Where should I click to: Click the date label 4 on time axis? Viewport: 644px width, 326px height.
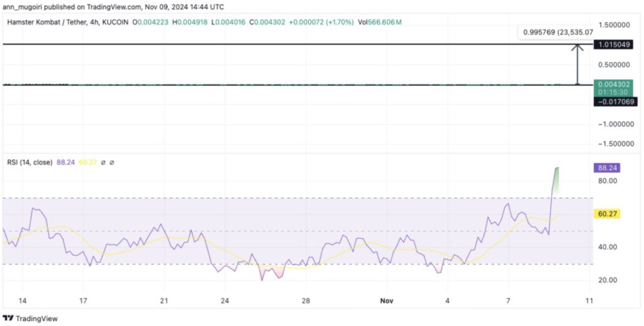point(447,301)
